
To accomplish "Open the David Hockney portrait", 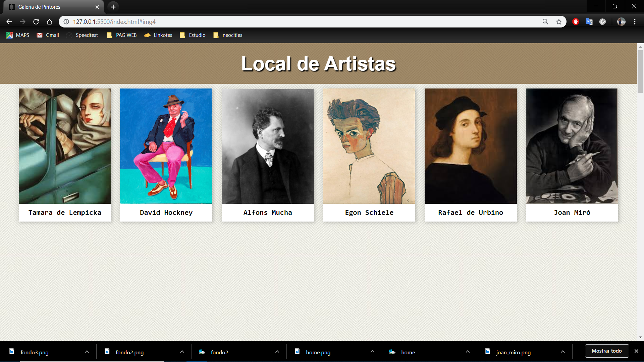I will coord(166,146).
